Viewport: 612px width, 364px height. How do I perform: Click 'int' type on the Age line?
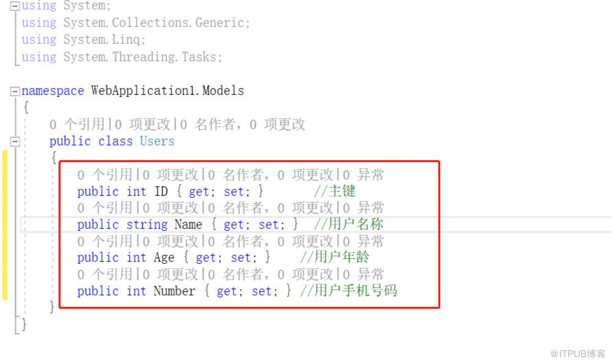136,258
